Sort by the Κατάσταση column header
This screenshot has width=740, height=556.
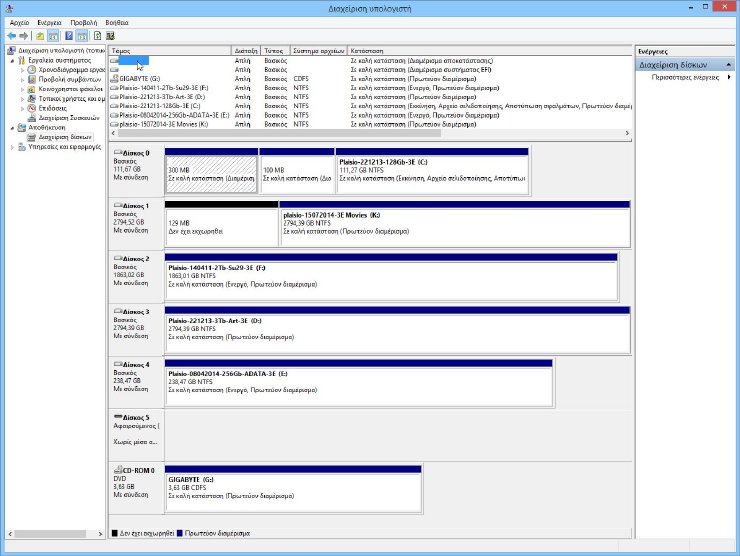click(x=490, y=51)
